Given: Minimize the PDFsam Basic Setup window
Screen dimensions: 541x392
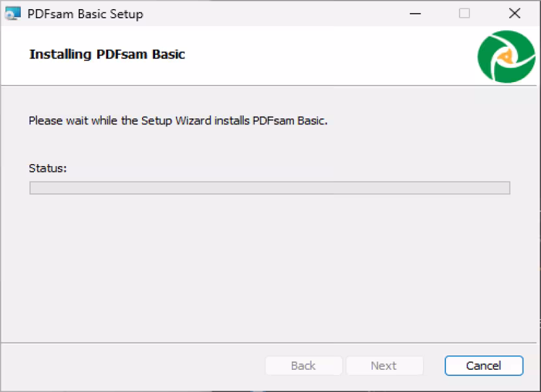Looking at the screenshot, I should (415, 14).
